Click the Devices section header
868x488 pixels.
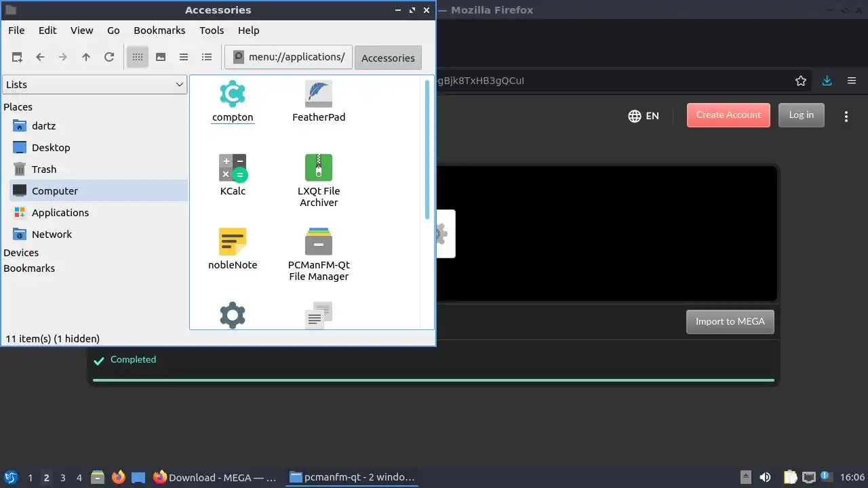point(21,253)
